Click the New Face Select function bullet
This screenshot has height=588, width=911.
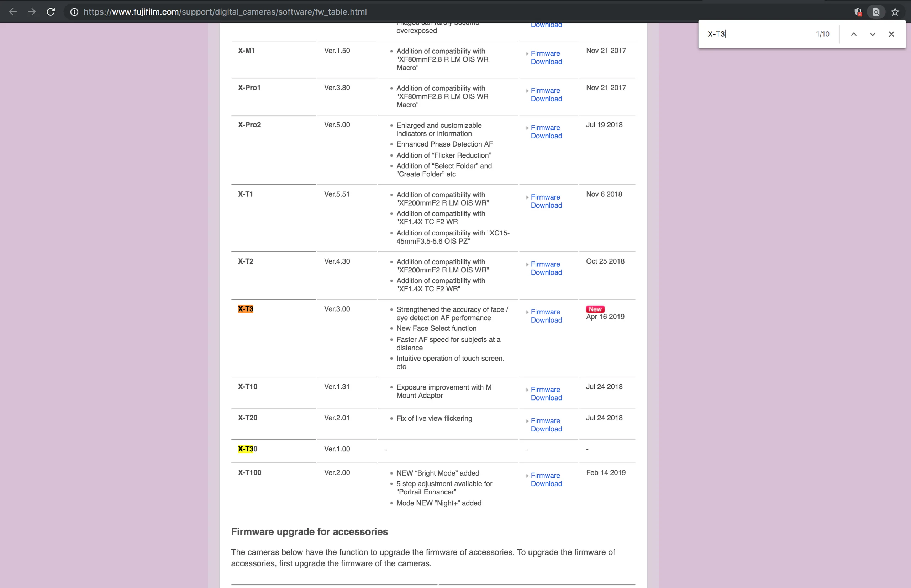(436, 329)
